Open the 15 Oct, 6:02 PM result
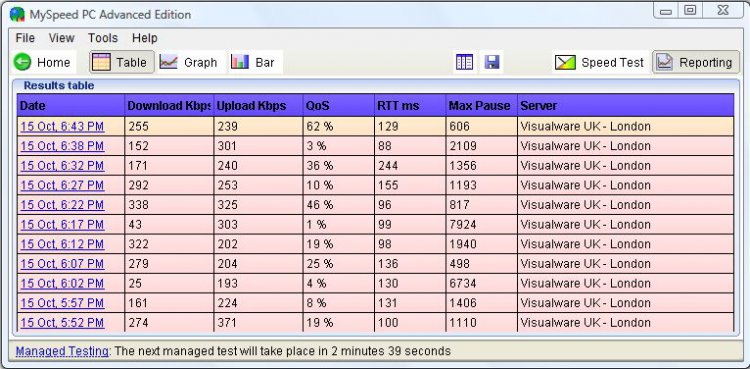The image size is (750, 369). point(62,283)
